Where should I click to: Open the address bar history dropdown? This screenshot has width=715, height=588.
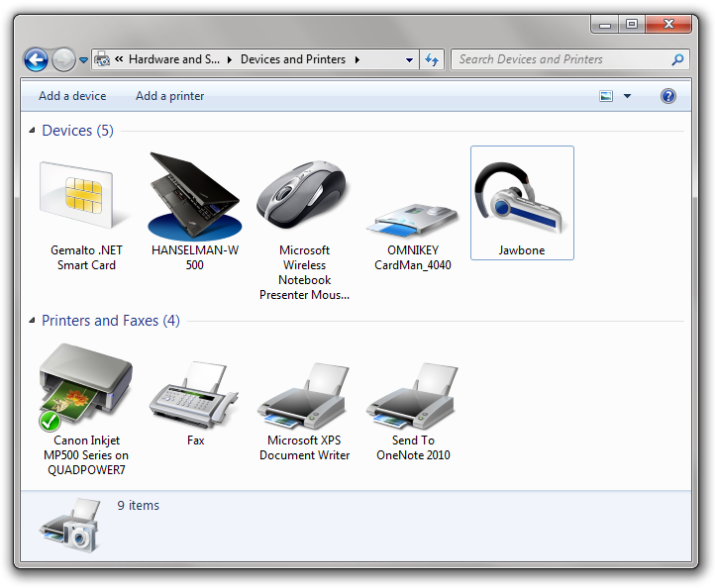click(409, 59)
